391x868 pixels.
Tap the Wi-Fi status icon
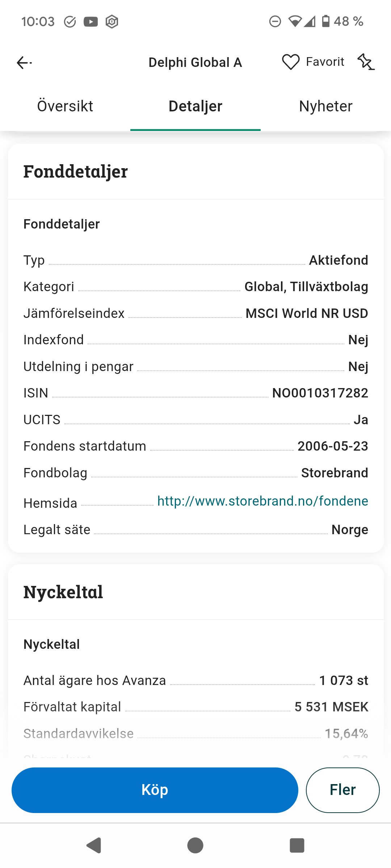tap(295, 22)
